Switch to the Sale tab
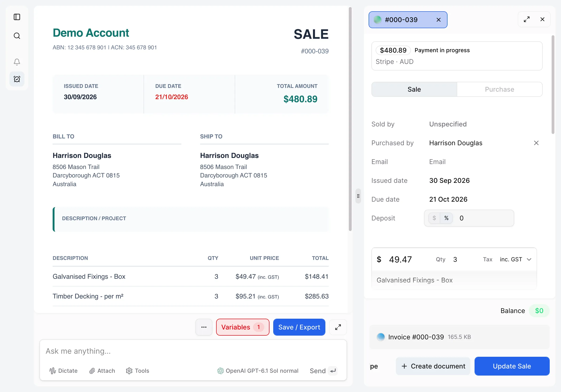561x392 pixels. click(414, 90)
